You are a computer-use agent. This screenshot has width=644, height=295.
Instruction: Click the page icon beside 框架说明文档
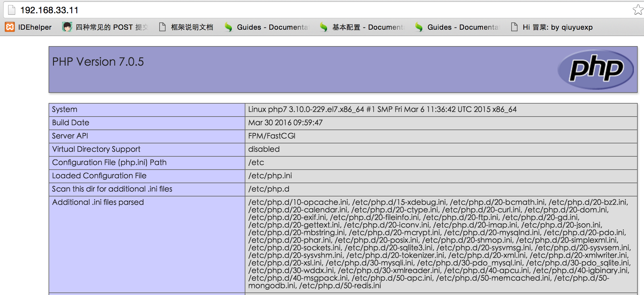[162, 27]
